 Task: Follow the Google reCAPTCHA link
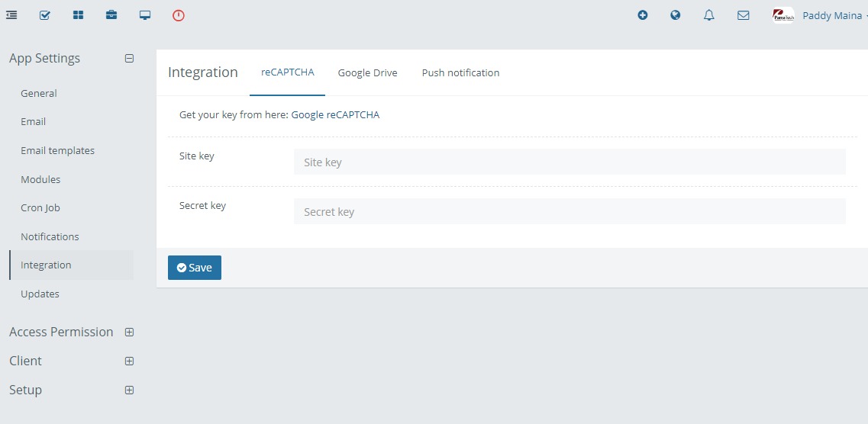point(335,115)
